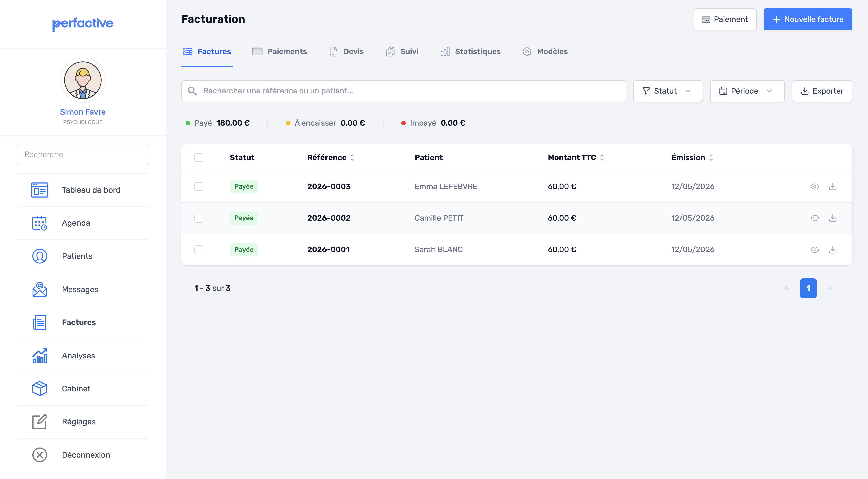
Task: Click the Patients sidebar icon
Action: point(40,256)
